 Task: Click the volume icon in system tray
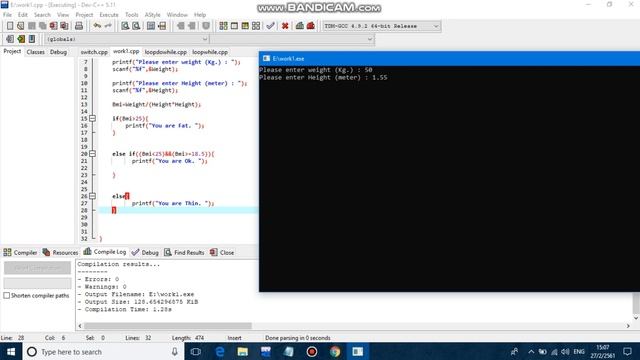(x=565, y=351)
